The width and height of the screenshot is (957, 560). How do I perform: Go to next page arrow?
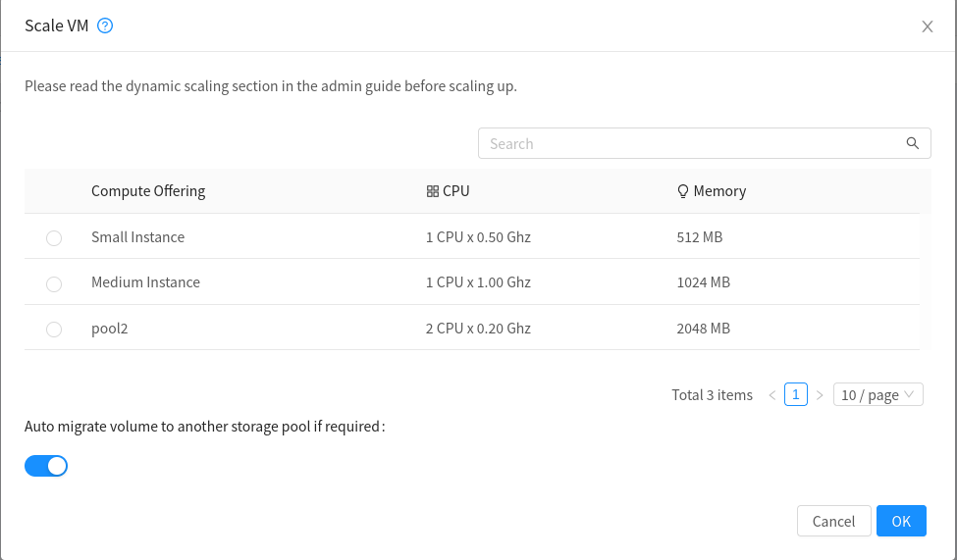coord(820,395)
